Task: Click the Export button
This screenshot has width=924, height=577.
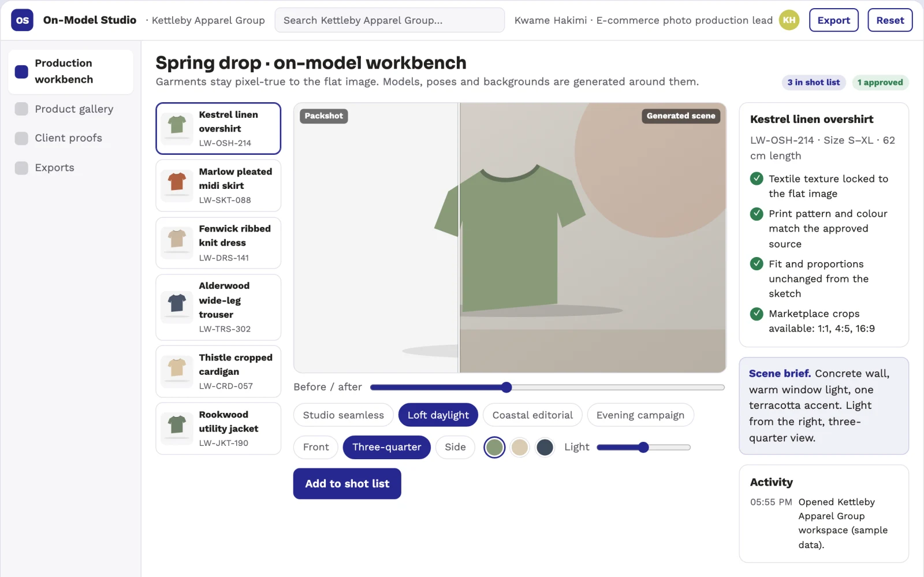Action: (834, 20)
